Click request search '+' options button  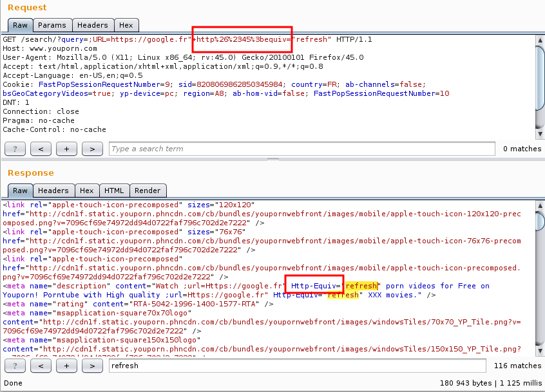click(66, 149)
